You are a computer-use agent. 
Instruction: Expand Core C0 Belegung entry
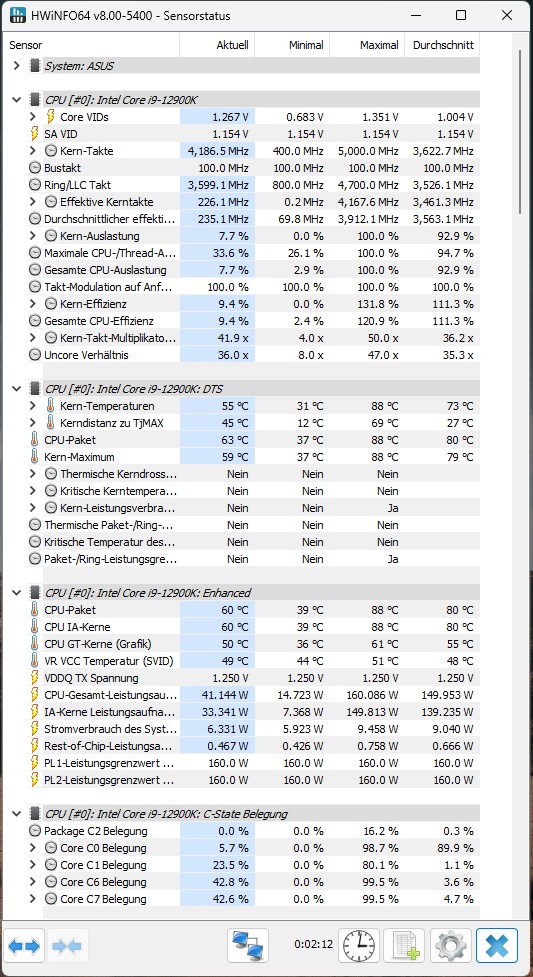pyautogui.click(x=33, y=848)
